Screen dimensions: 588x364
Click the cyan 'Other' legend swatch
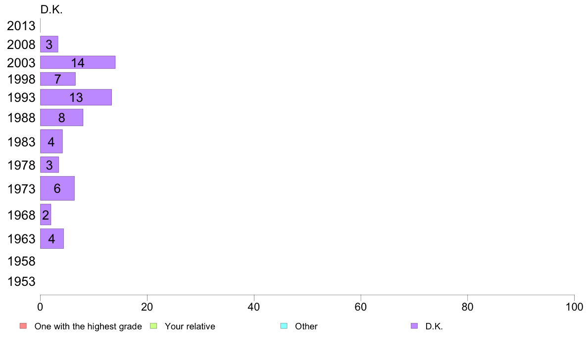pos(284,326)
